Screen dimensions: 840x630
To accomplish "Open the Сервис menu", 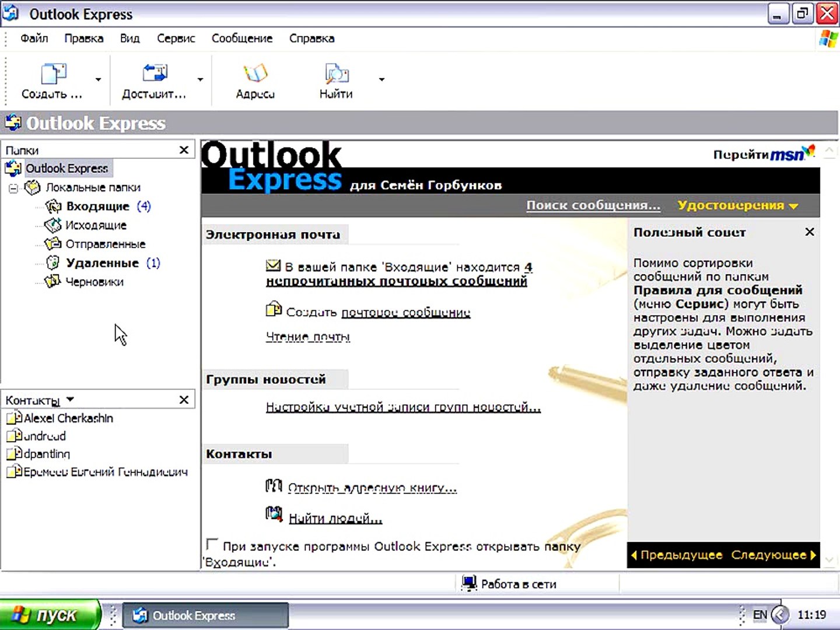I will pos(176,38).
